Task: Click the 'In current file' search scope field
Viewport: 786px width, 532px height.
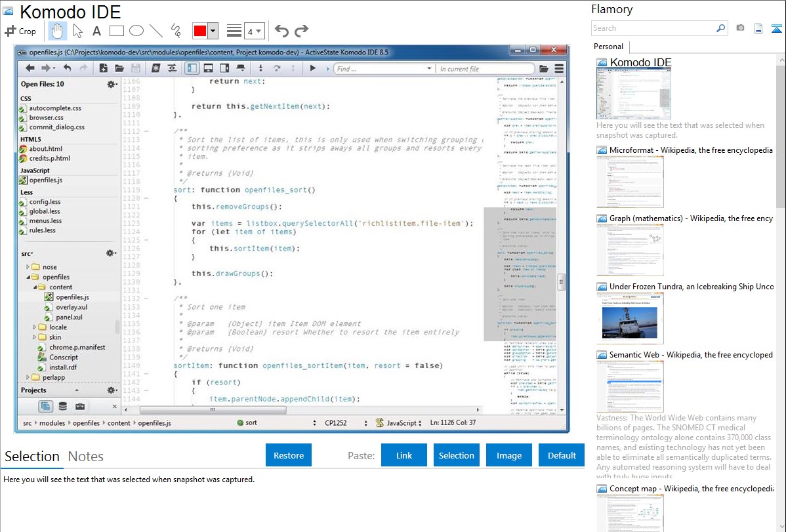Action: pyautogui.click(x=486, y=69)
